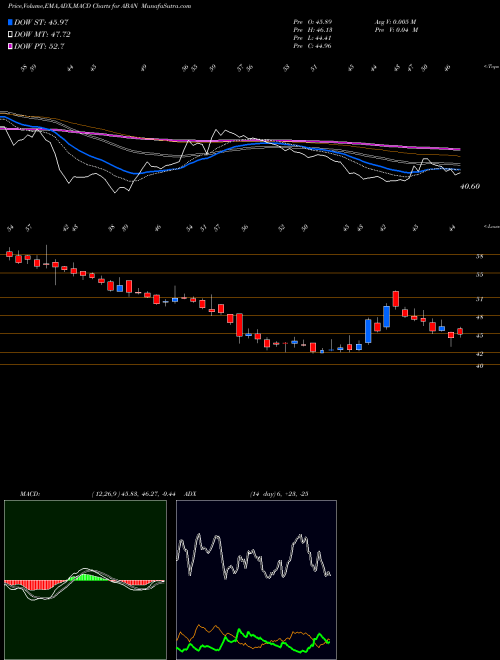
Task: Click the ADX (14 day) values text
Action: coord(279,494)
